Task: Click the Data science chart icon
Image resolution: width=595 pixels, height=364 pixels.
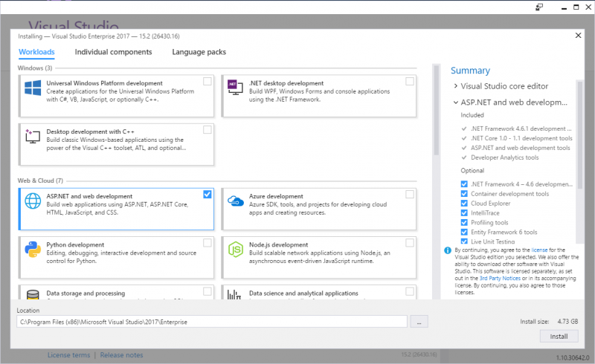Action: (x=234, y=295)
